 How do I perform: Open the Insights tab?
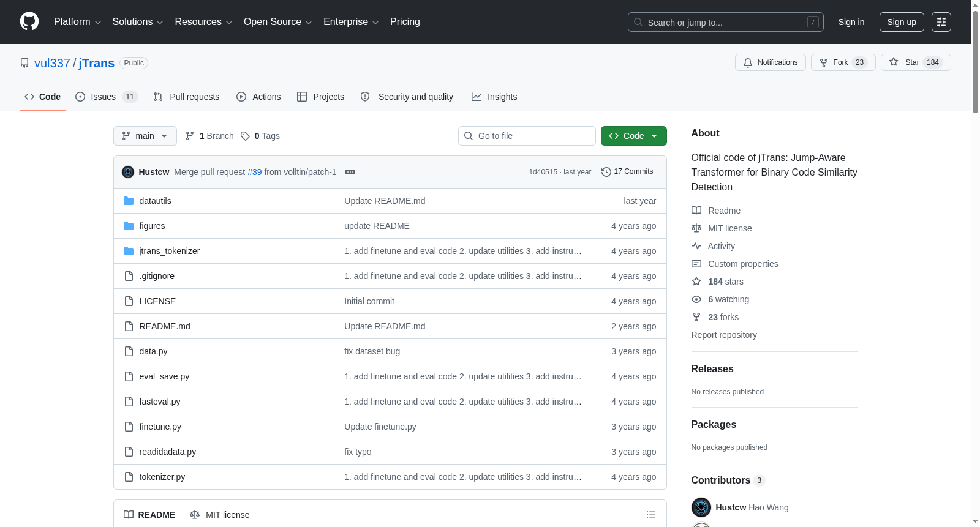click(494, 97)
